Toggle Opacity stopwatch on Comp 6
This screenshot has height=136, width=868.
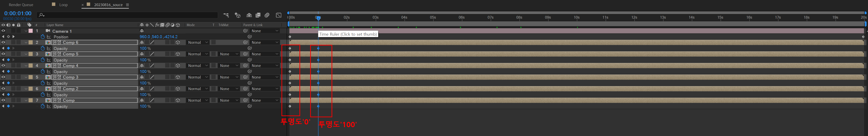(43, 48)
